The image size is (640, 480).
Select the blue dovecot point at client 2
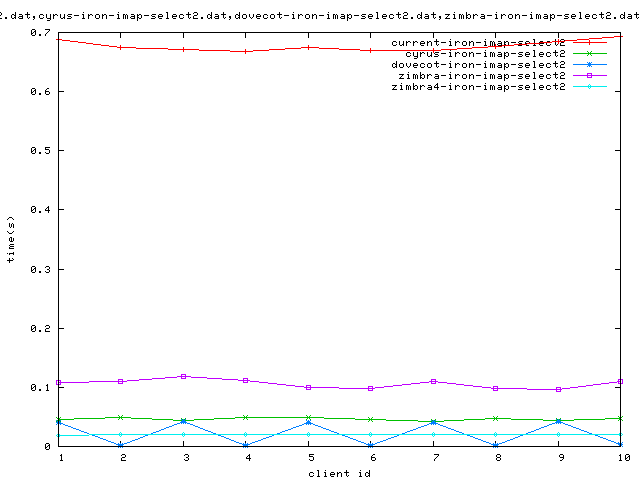[121, 445]
